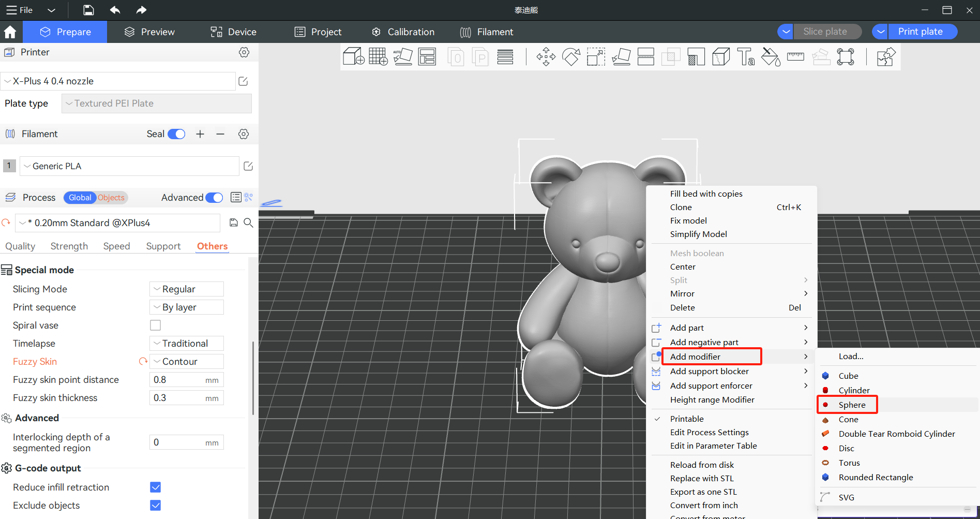The image size is (980, 519).
Task: Select the Seam painting tool
Action: 721,56
